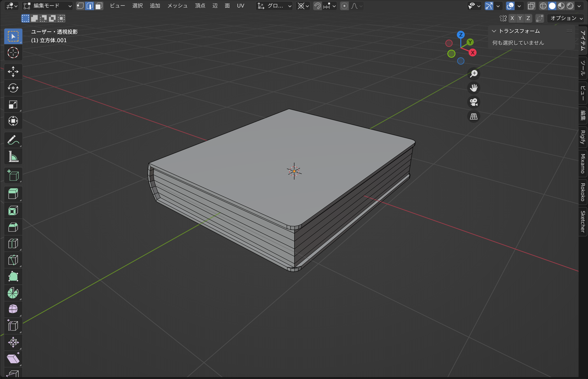Toggle snapping magnet icon
Image resolution: width=588 pixels, height=379 pixels.
click(x=318, y=6)
